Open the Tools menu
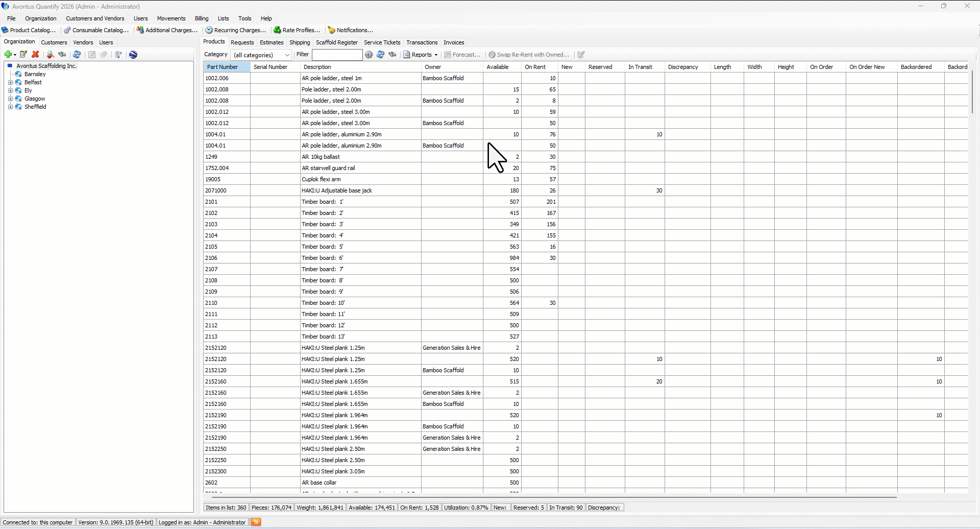 pos(245,18)
